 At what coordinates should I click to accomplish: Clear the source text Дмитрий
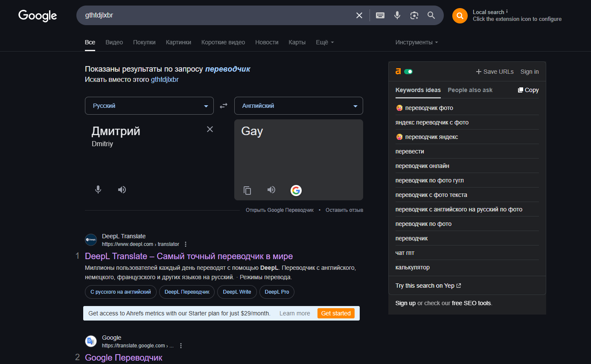tap(210, 129)
